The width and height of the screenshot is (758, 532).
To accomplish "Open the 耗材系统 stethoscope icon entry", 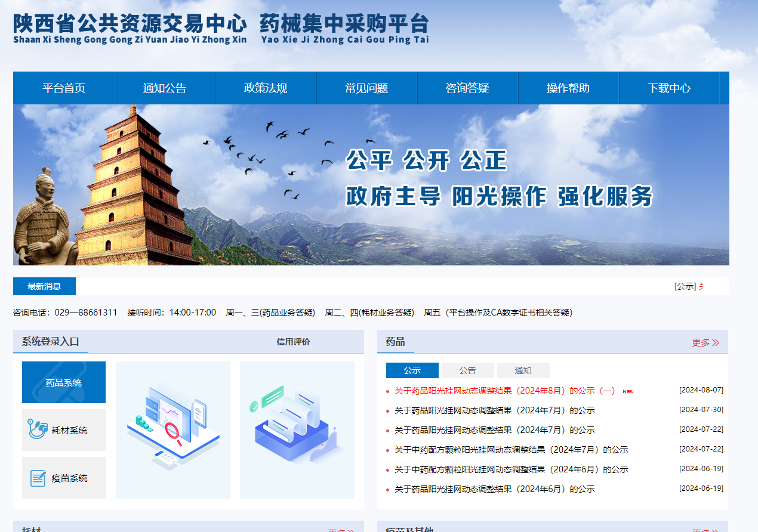I will pos(63,430).
